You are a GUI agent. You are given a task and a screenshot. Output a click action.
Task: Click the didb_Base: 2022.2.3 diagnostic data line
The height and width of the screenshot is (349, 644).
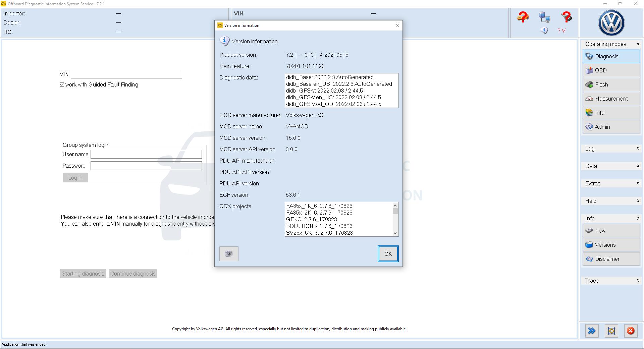point(330,77)
